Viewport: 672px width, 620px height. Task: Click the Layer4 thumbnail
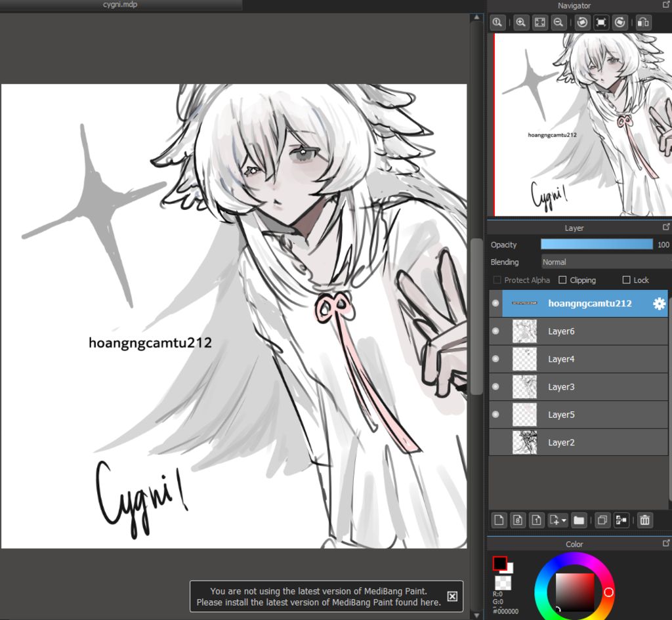524,359
